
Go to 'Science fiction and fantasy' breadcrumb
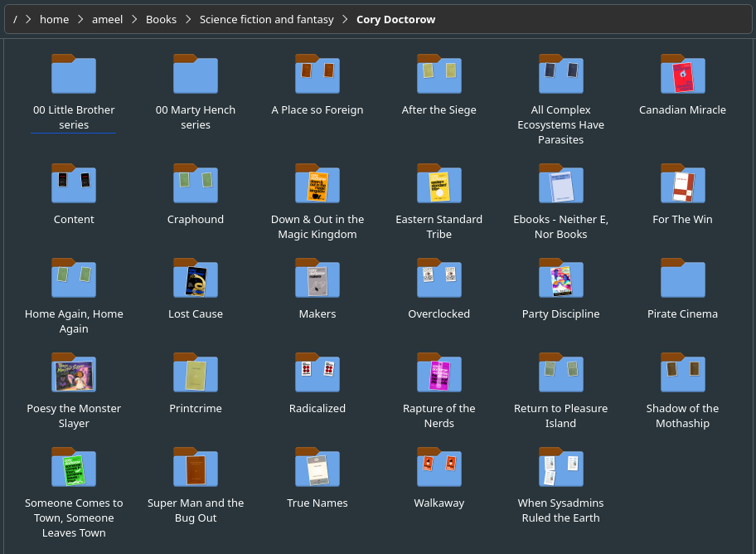(x=267, y=19)
